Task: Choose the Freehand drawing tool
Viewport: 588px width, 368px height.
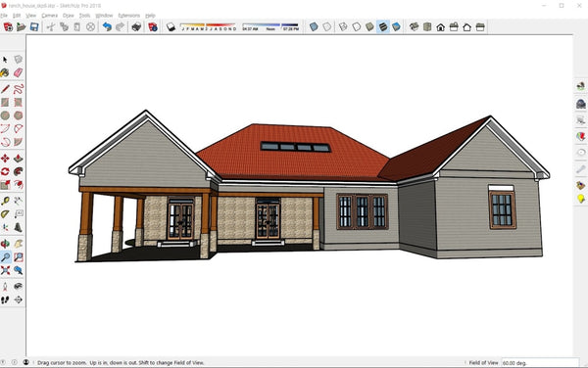Action: coord(18,89)
